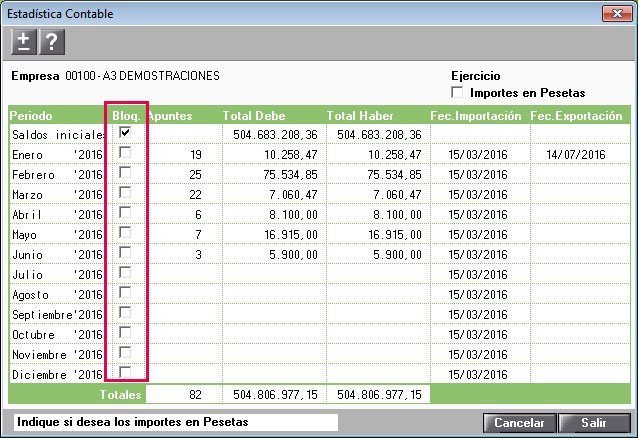Check the Bloq. box for Septiembre 2016
This screenshot has height=438, width=638.
coord(125,313)
